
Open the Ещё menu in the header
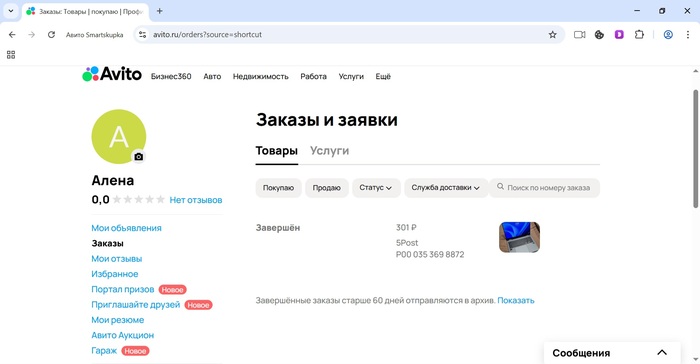[383, 76]
